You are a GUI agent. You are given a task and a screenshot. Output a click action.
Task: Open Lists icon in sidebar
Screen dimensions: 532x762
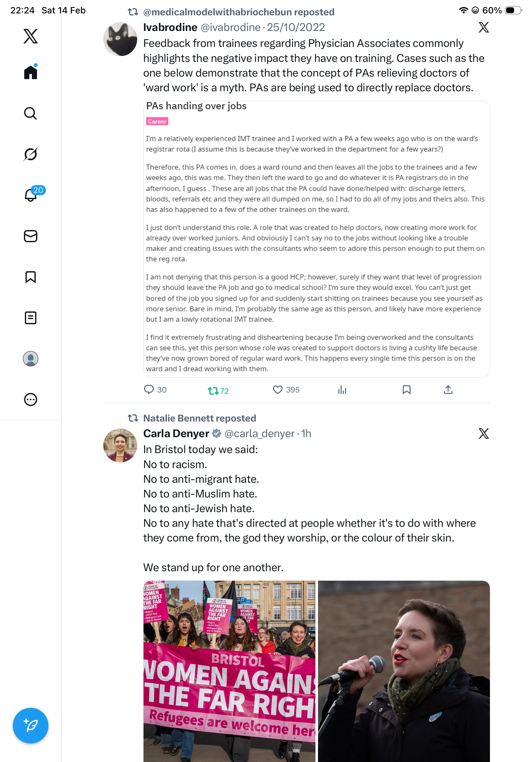[x=31, y=317]
